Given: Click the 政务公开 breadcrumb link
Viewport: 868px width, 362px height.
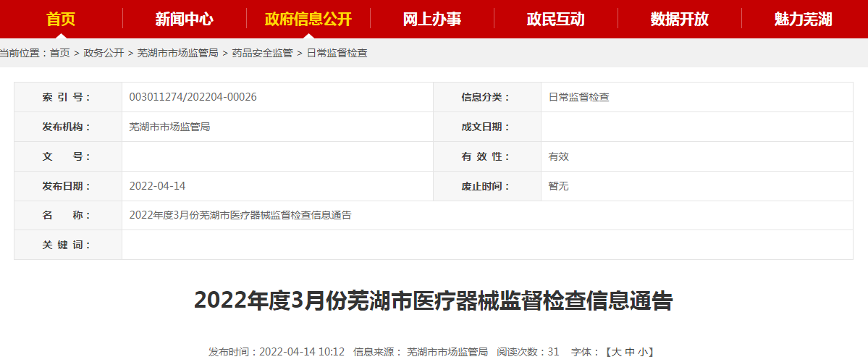Looking at the screenshot, I should [x=104, y=53].
